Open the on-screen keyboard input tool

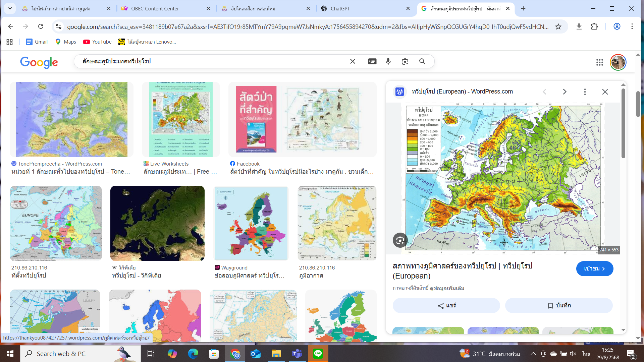coord(372,61)
